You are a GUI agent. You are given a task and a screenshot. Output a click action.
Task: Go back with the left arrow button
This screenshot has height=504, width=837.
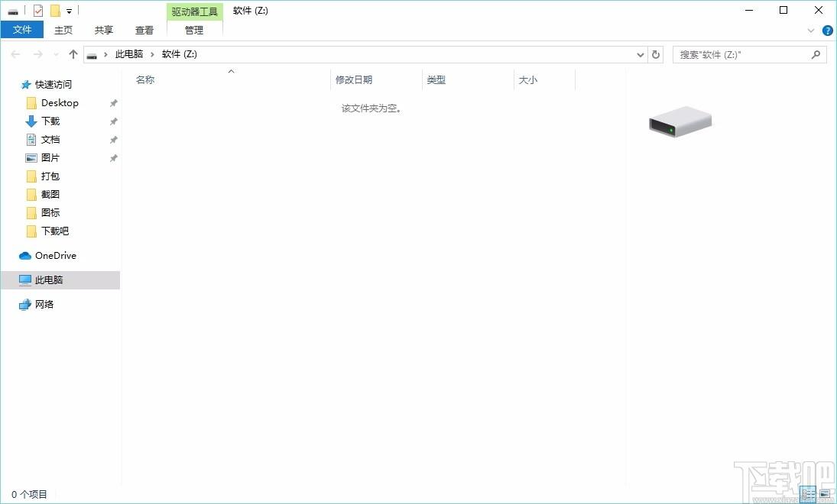[x=15, y=54]
